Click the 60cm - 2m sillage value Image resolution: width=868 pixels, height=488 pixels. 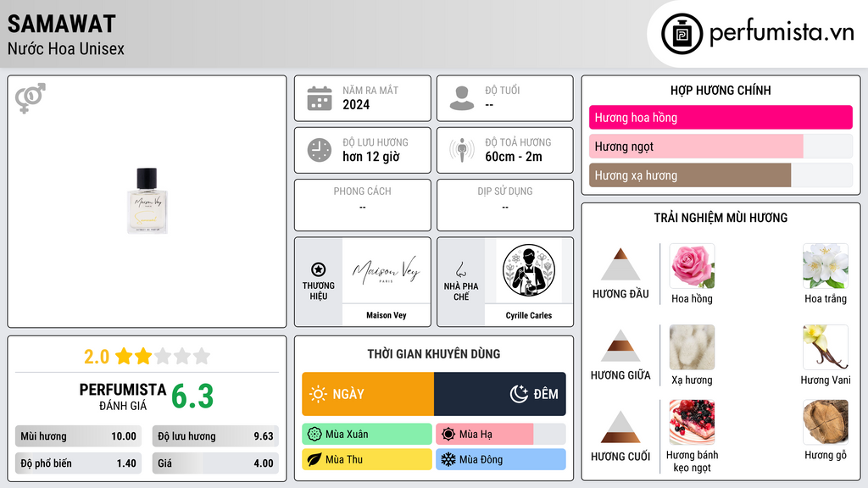tap(514, 157)
